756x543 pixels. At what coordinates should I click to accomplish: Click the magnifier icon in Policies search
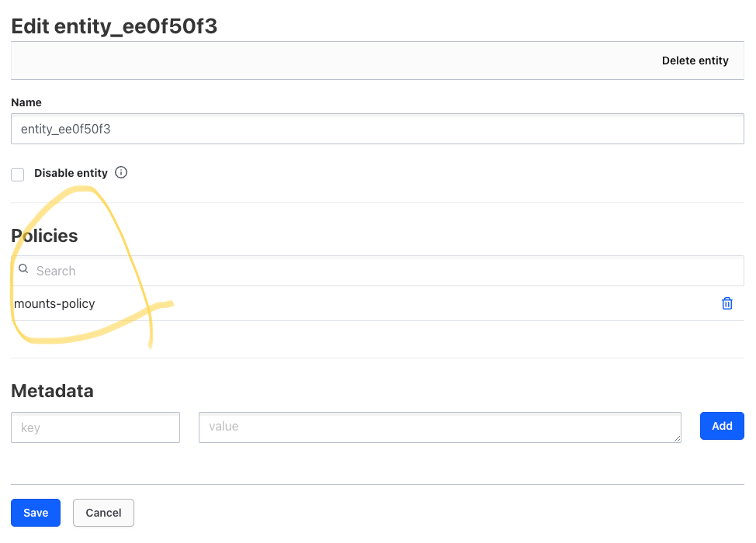pos(23,269)
